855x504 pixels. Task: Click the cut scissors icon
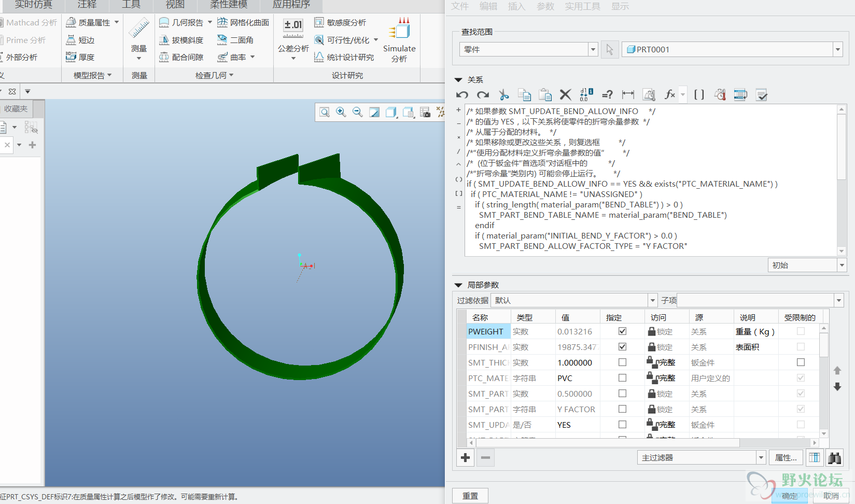click(x=503, y=95)
